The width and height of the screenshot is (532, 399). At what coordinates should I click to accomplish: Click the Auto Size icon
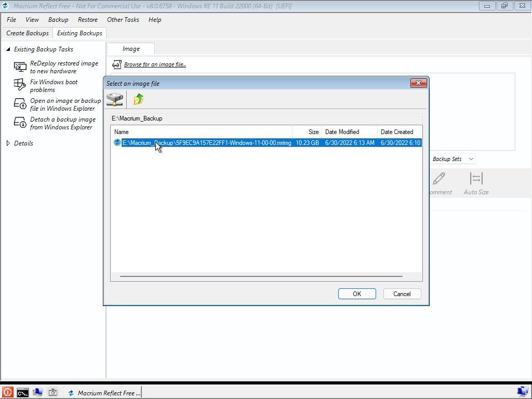476,178
